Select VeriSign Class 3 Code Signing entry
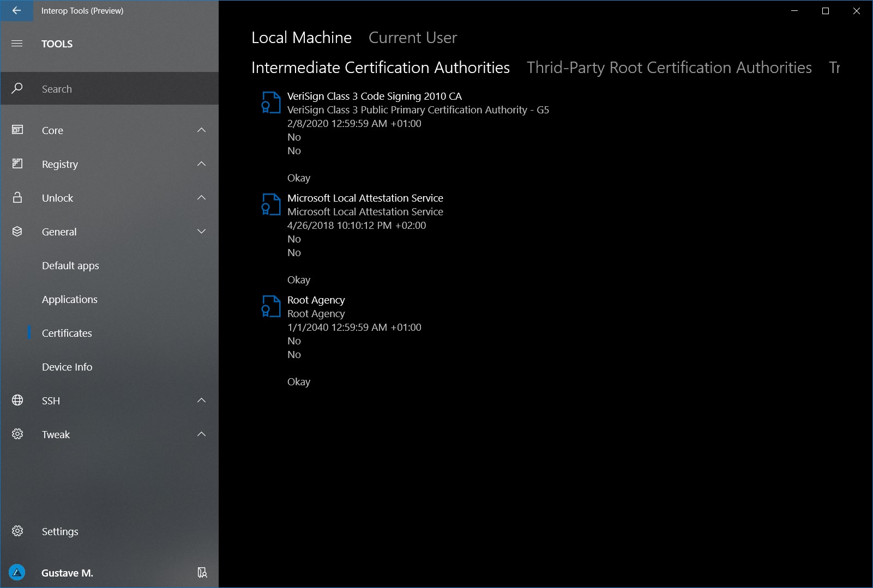The image size is (873, 588). 374,96
